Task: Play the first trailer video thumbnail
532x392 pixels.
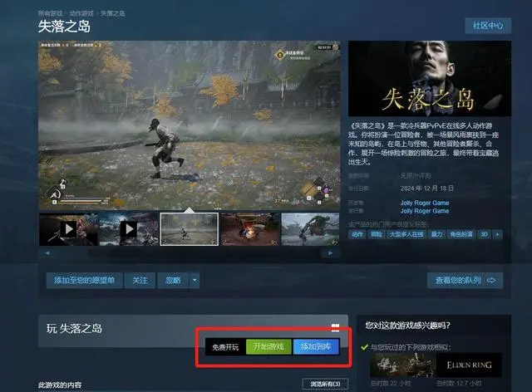Action: pos(68,229)
